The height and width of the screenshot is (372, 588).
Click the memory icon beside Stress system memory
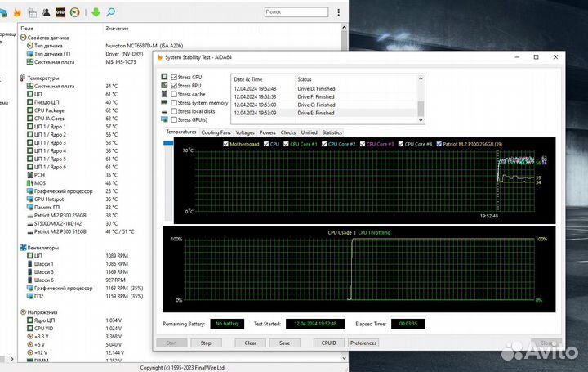[164, 102]
